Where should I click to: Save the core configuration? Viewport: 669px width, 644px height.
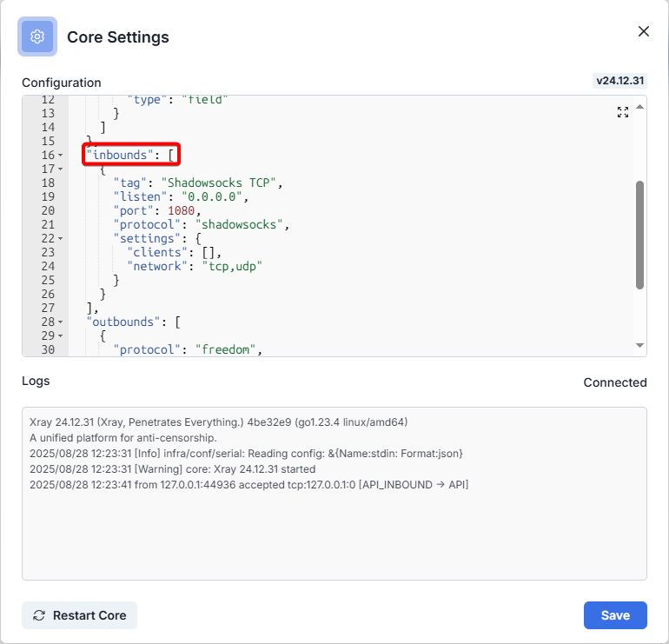615,615
